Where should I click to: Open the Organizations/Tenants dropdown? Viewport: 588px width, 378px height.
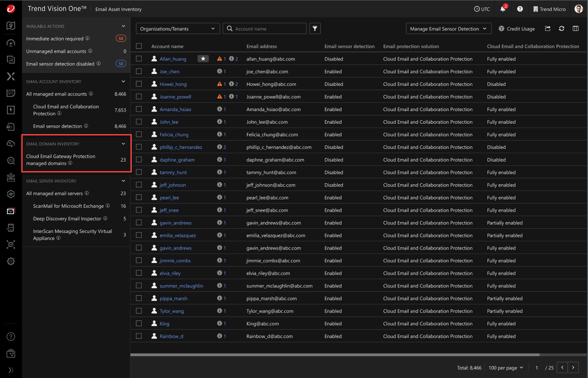177,28
